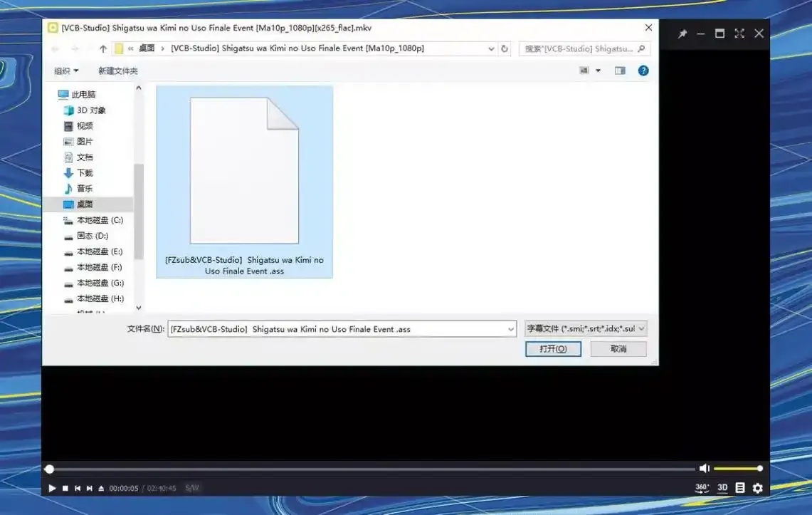Select 桌面 in the navigation tree
Image resolution: width=812 pixels, height=515 pixels.
(78, 204)
